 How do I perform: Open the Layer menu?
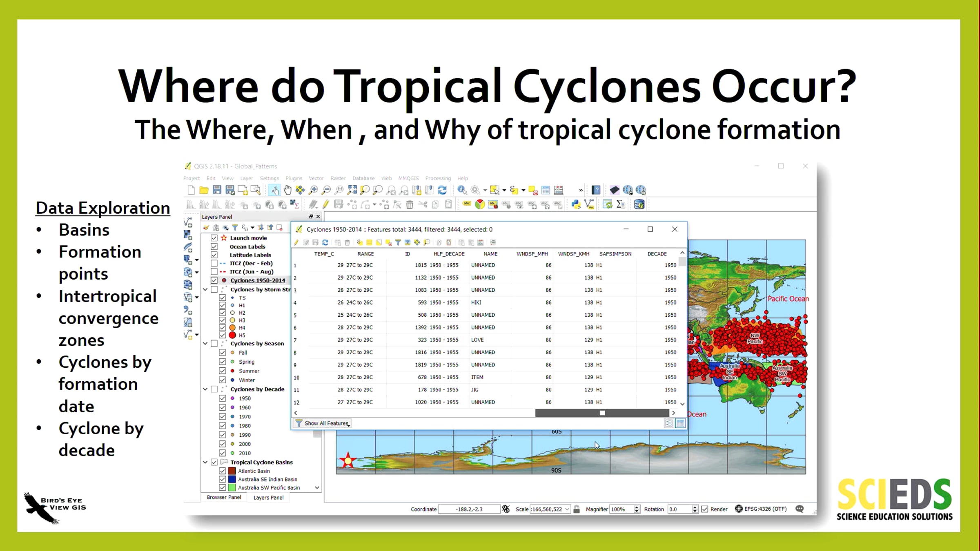click(x=247, y=178)
